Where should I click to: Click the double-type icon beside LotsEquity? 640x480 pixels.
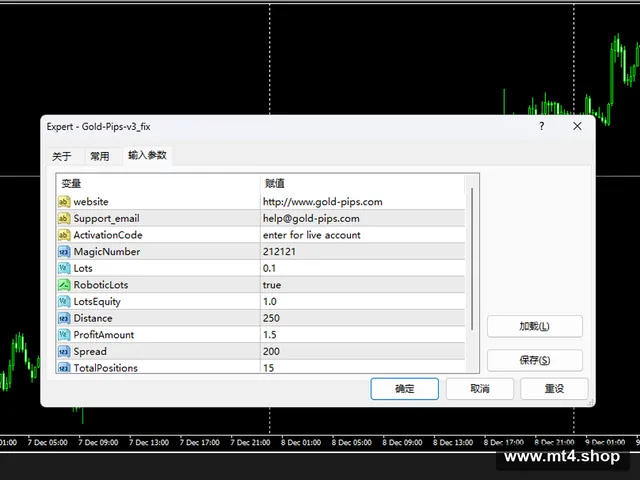click(64, 302)
